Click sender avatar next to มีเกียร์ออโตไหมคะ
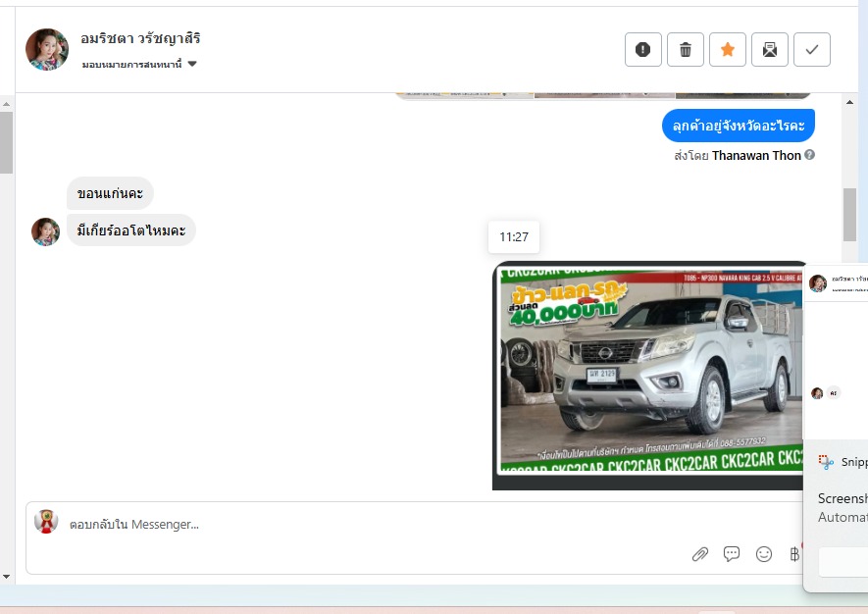868x614 pixels. tap(45, 231)
